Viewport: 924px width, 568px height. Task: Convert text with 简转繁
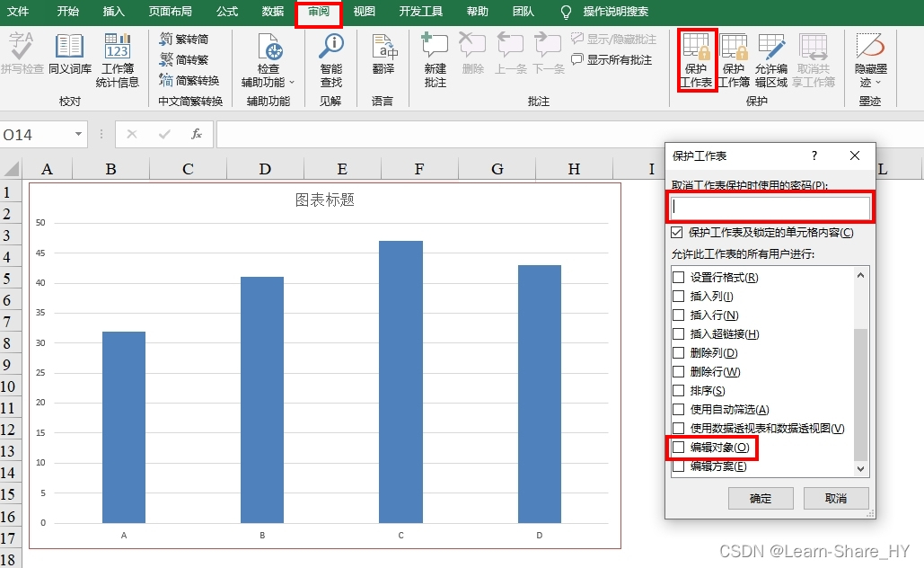pyautogui.click(x=184, y=59)
